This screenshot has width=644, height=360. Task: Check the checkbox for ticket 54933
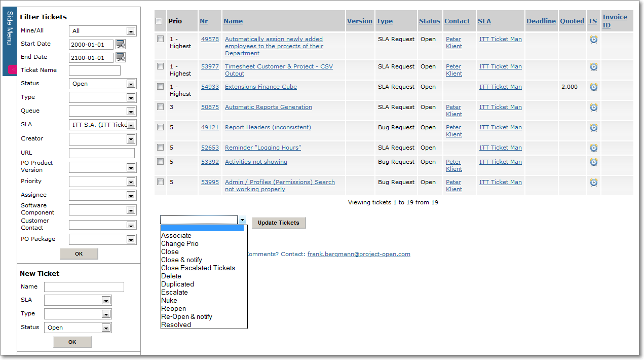[160, 87]
